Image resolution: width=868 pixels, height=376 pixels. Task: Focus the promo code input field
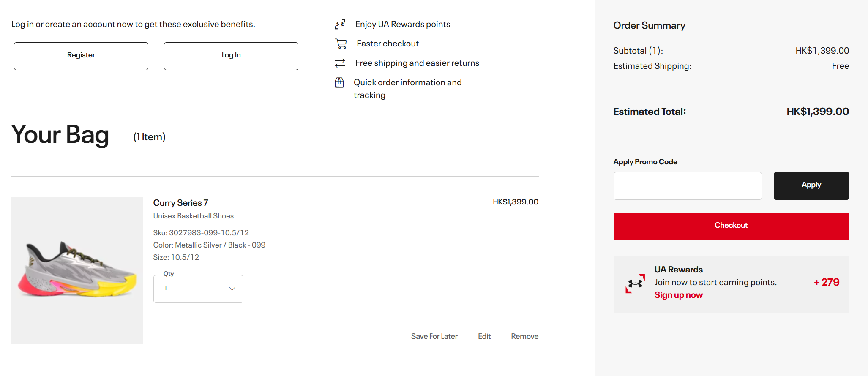[x=687, y=186]
